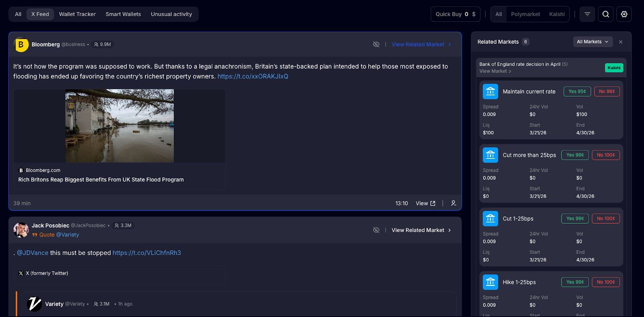Click bank icon for Maintain current rate
This screenshot has width=644, height=317.
pyautogui.click(x=490, y=92)
